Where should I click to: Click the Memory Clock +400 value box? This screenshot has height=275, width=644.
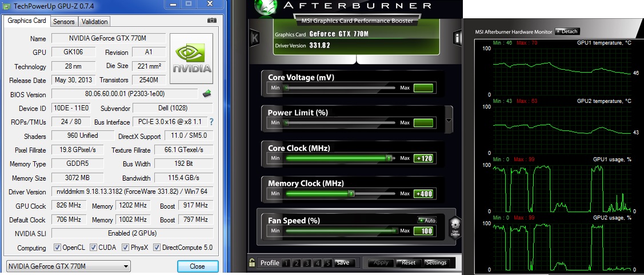pos(423,194)
